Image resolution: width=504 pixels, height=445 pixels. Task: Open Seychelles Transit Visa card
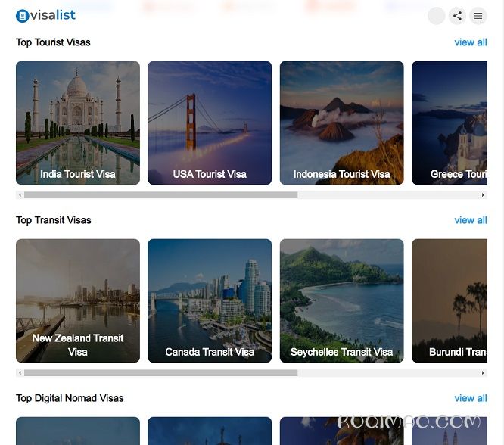click(341, 300)
